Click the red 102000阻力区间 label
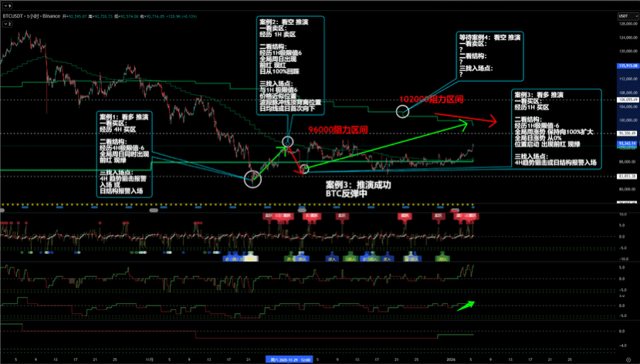The height and width of the screenshot is (364, 640). pos(431,99)
